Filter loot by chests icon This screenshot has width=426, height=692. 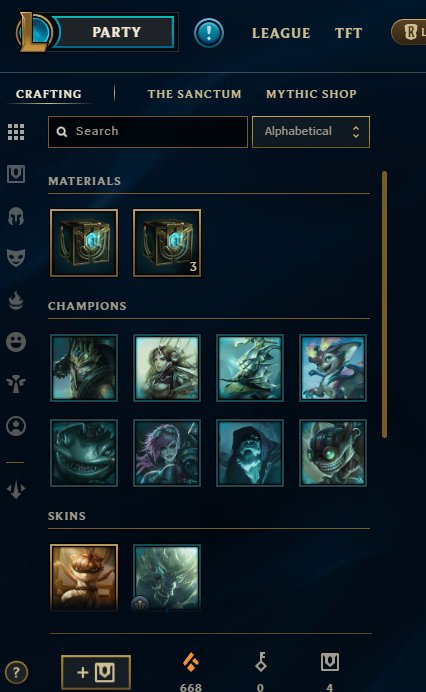click(x=16, y=174)
